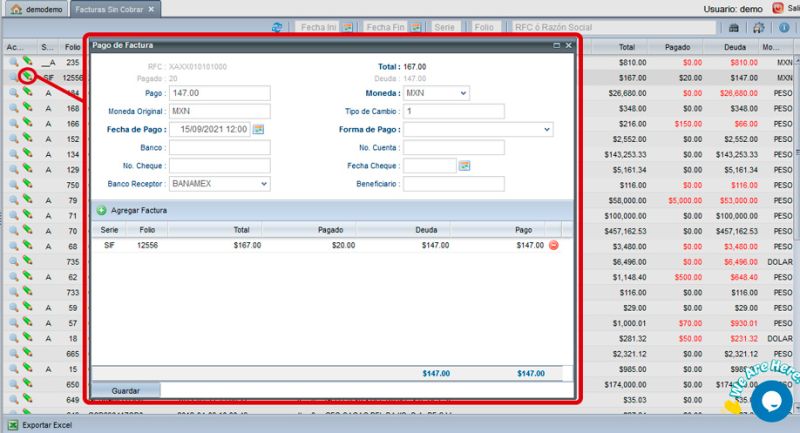Image resolution: width=800 pixels, height=433 pixels.
Task: Click the Pago amount input field
Action: 219,93
